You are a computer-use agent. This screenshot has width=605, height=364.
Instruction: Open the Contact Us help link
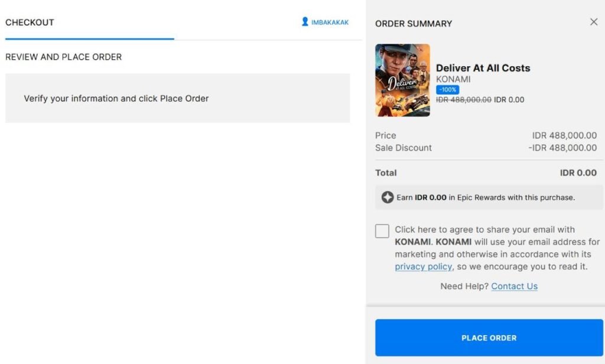click(x=515, y=287)
